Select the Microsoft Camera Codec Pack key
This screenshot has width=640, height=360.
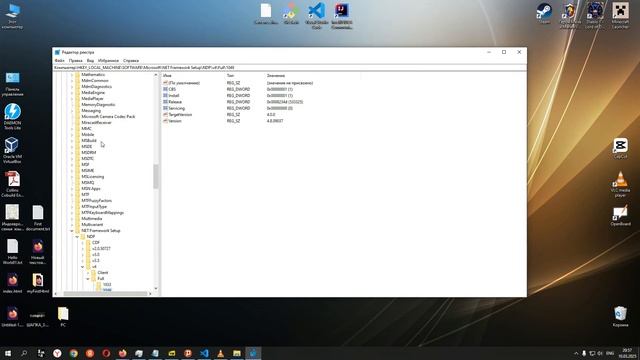(108, 116)
